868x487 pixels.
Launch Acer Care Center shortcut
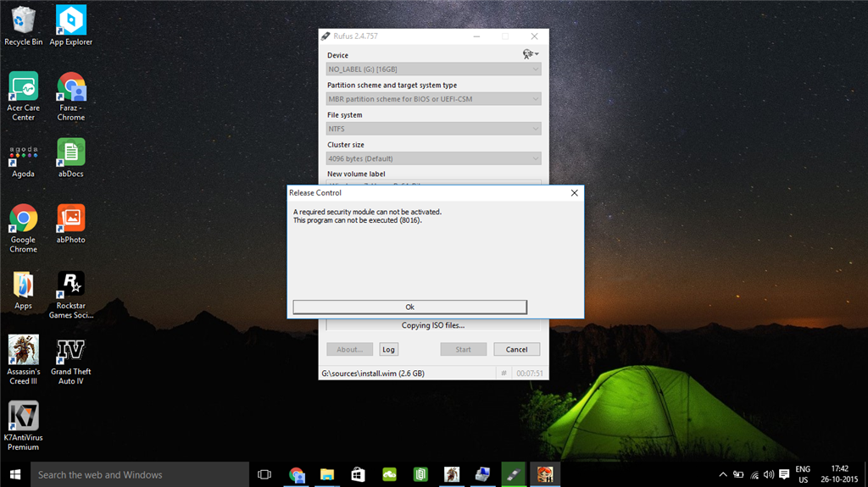tap(23, 97)
